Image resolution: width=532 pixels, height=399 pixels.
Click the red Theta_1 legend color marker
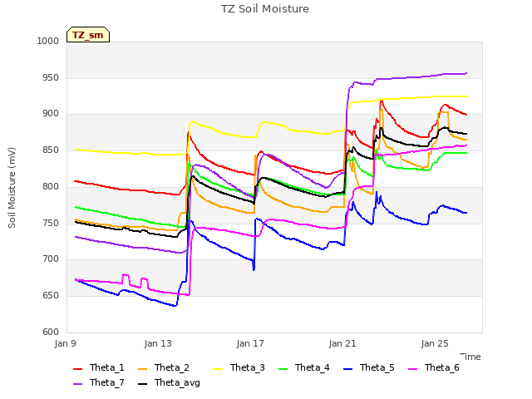pyautogui.click(x=77, y=369)
